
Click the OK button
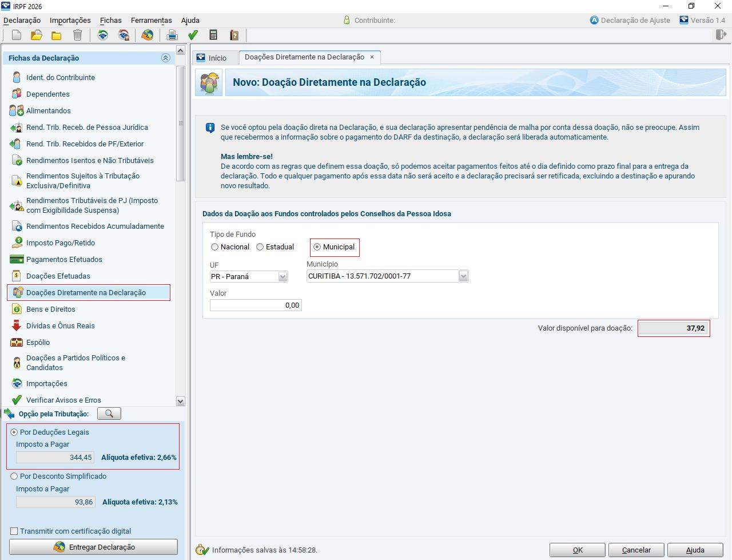pyautogui.click(x=578, y=550)
